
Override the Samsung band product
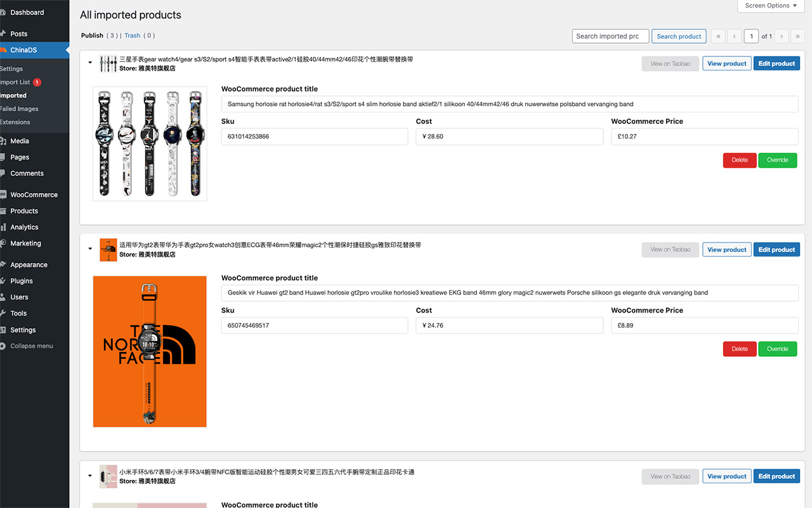777,160
